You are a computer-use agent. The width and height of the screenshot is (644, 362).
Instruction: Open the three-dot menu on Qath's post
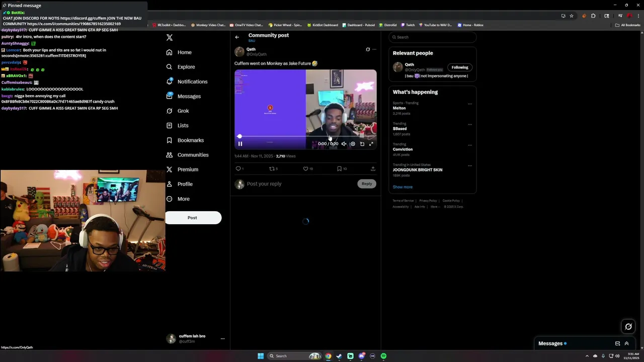[374, 49]
